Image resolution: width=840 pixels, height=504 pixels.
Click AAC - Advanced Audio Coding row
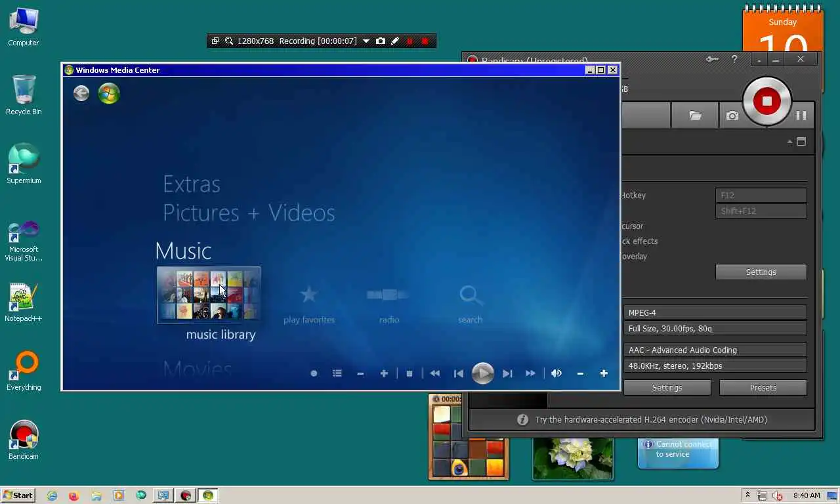715,350
